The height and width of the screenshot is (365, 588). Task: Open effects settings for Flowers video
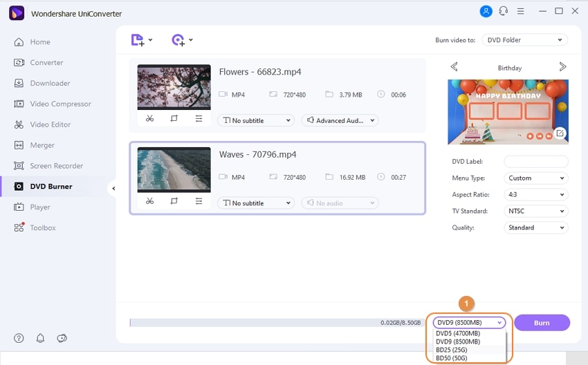click(199, 118)
